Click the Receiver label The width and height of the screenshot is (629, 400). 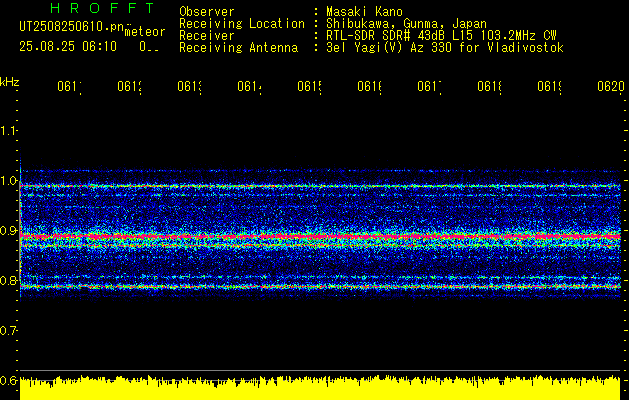207,36
